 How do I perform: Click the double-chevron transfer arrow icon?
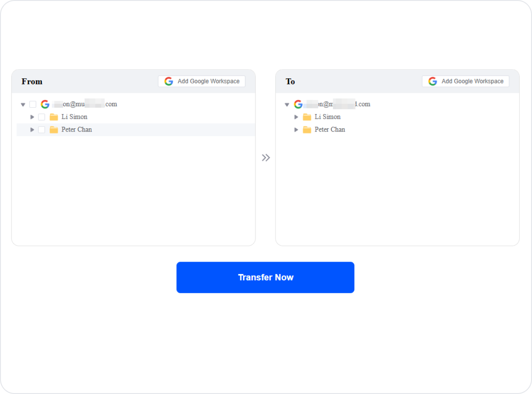[x=266, y=158]
